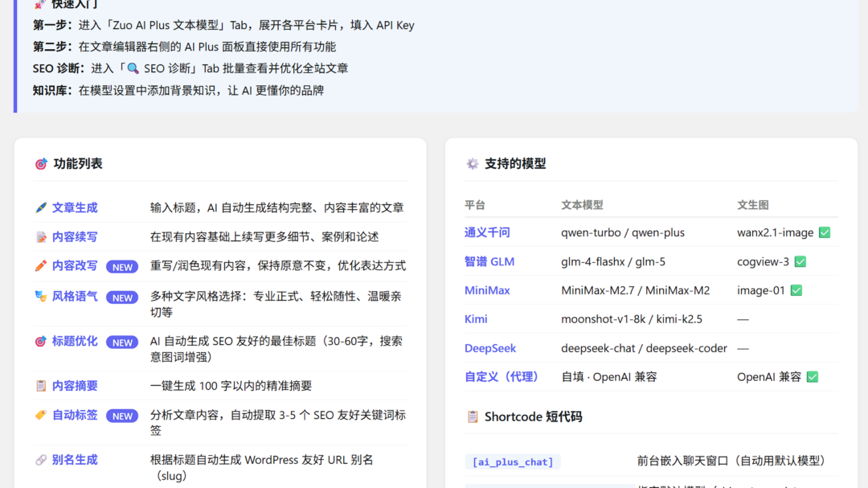Click NEW badge beside 标题优化
Viewport: 868px width, 488px height.
pyautogui.click(x=122, y=342)
